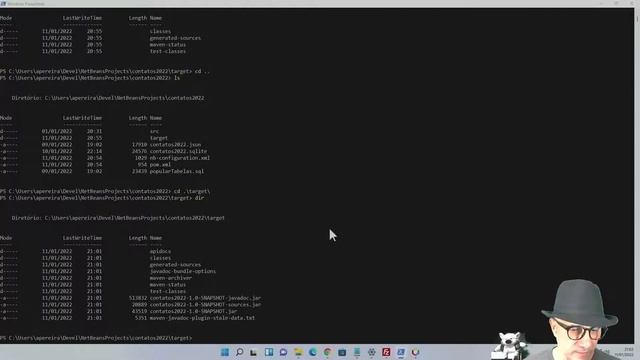Image resolution: width=640 pixels, height=360 pixels.
Task: Click Diretório line ending in contatos2022\target
Action: tap(118, 218)
